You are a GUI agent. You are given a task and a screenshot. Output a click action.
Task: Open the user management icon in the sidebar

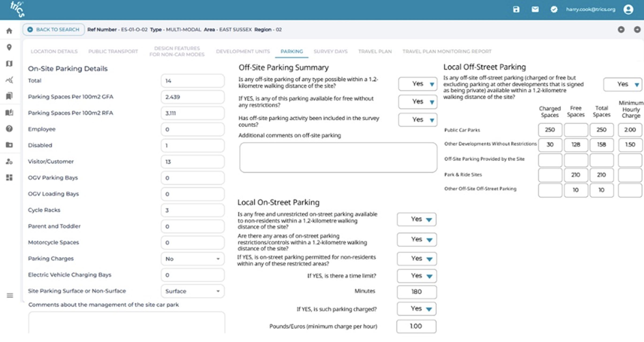click(9, 162)
